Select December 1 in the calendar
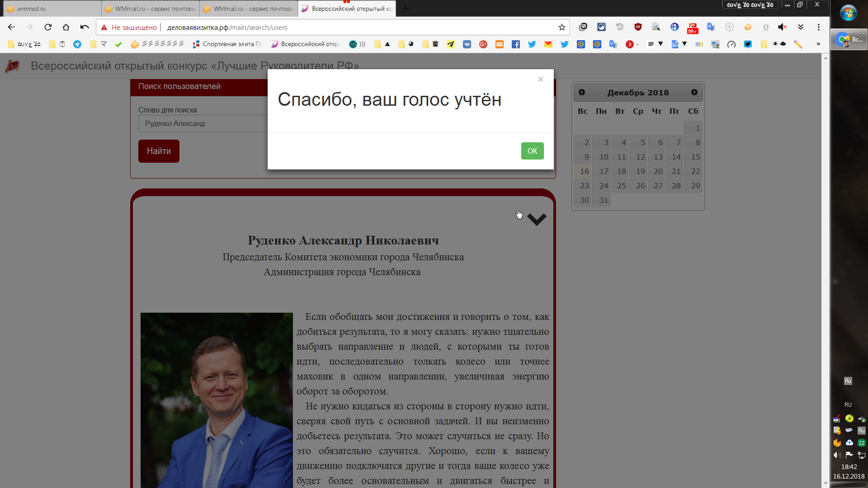This screenshot has height=488, width=868. coord(693,128)
